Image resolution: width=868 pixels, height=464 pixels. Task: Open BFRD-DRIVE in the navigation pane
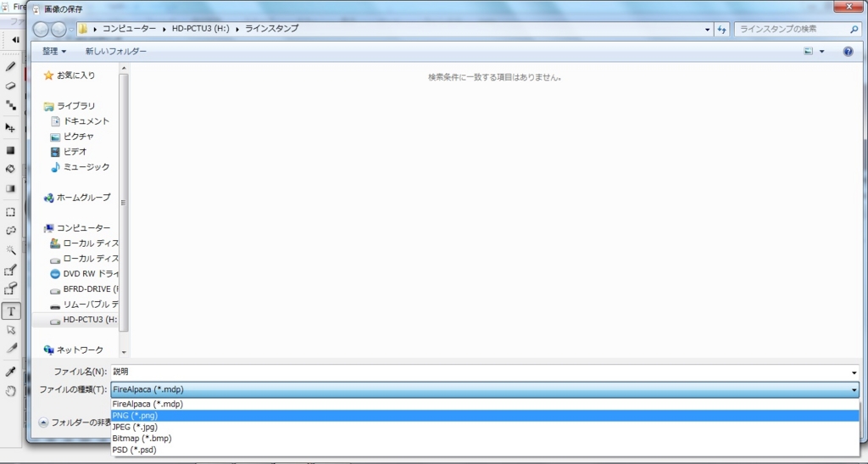(x=84, y=289)
